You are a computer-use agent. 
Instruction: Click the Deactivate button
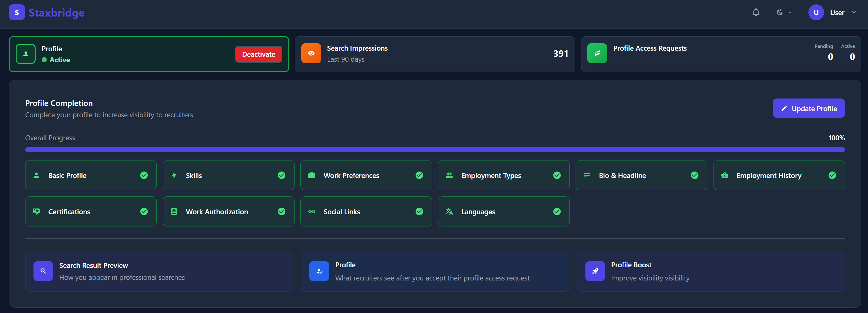258,54
